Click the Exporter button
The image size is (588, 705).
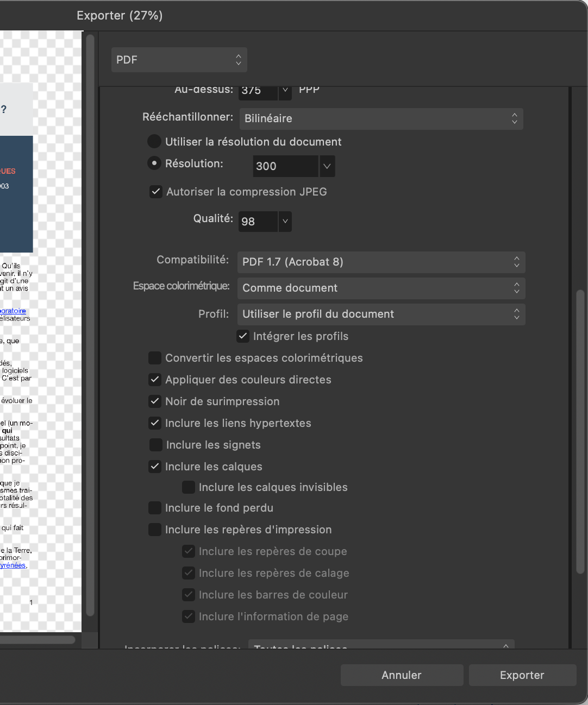tap(522, 675)
